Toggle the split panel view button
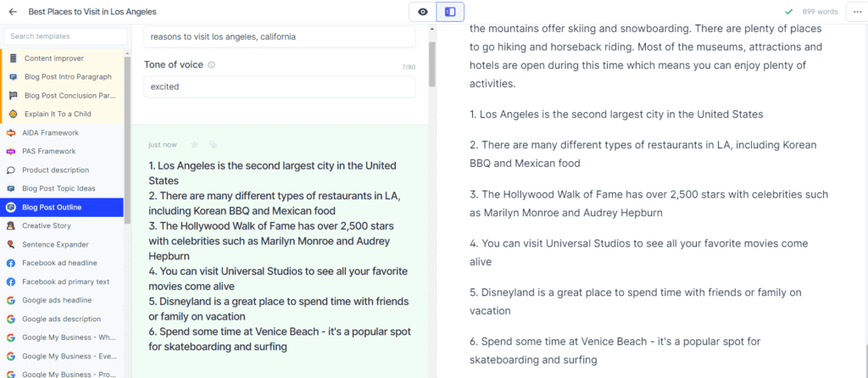 tap(450, 12)
